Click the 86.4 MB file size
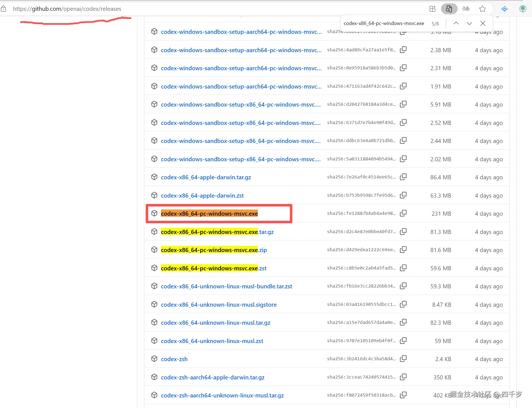The height and width of the screenshot is (408, 532). point(441,177)
